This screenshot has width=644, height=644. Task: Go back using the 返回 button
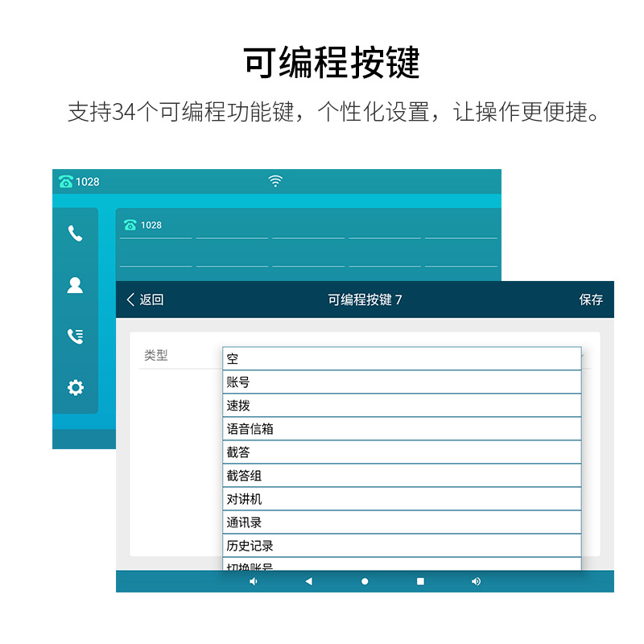145,299
